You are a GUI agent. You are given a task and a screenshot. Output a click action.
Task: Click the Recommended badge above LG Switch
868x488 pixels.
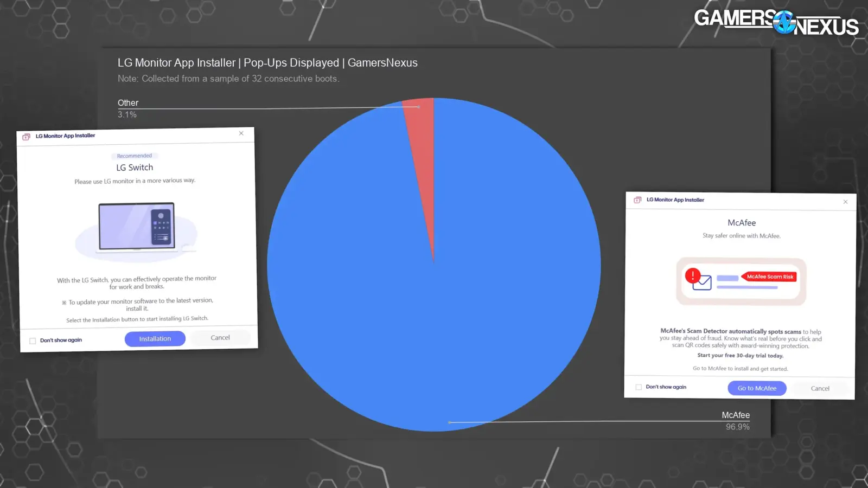click(135, 156)
